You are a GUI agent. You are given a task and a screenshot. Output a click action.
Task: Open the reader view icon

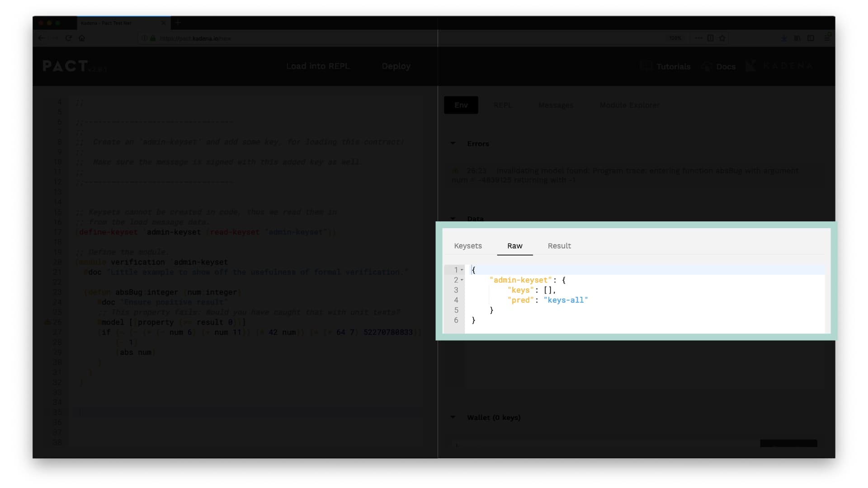point(710,38)
